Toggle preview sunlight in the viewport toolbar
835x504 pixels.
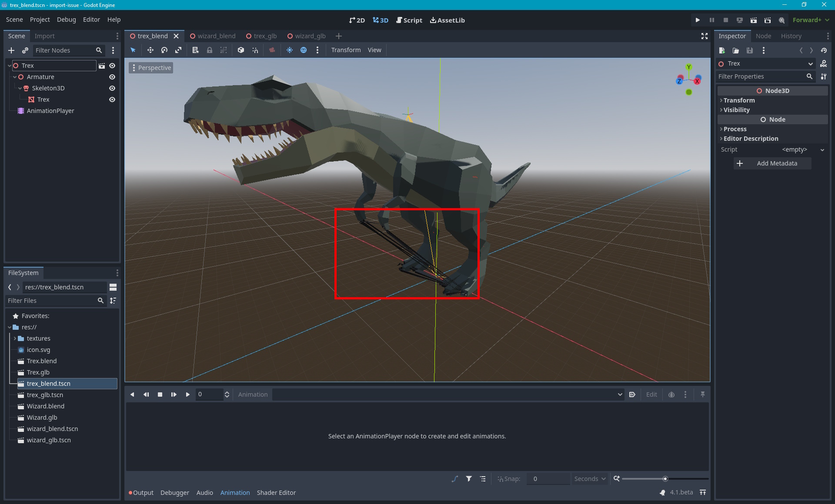tap(290, 50)
